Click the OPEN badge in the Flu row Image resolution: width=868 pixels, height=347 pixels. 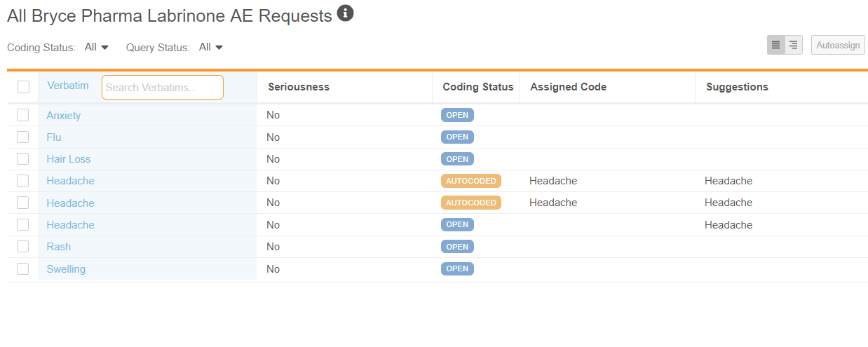[x=457, y=137]
